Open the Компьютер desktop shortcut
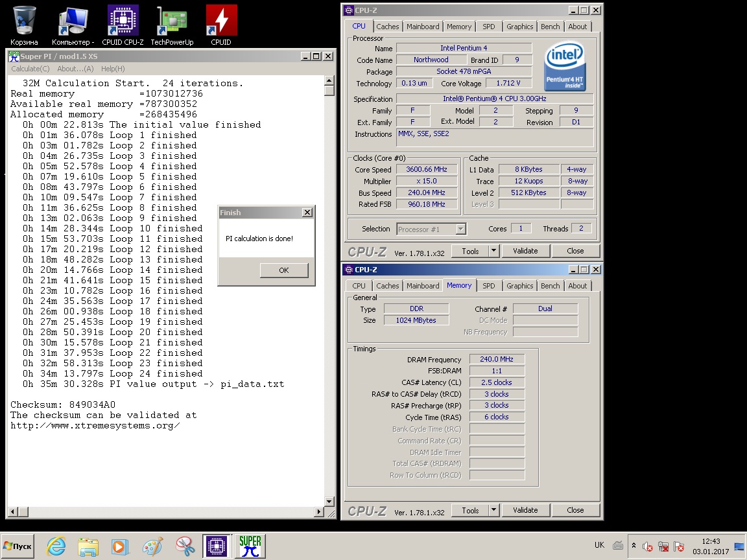Image resolution: width=747 pixels, height=560 pixels. tap(73, 25)
